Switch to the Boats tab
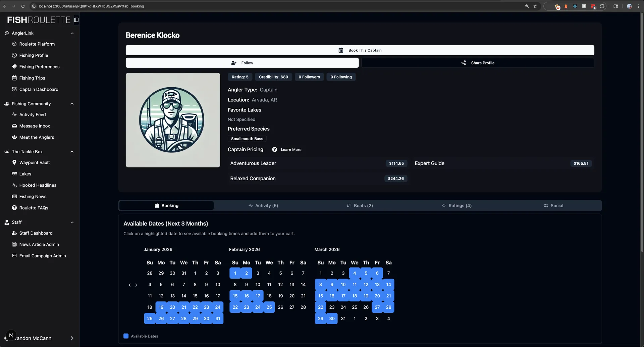This screenshot has height=347, width=644. 360,205
